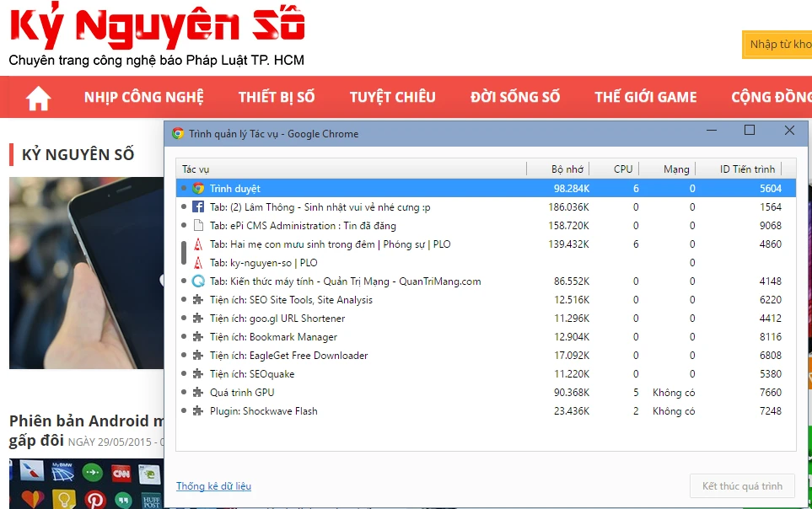Open the Thống kê dữ liệu link
Viewport: 812px width, 509px height.
(213, 486)
